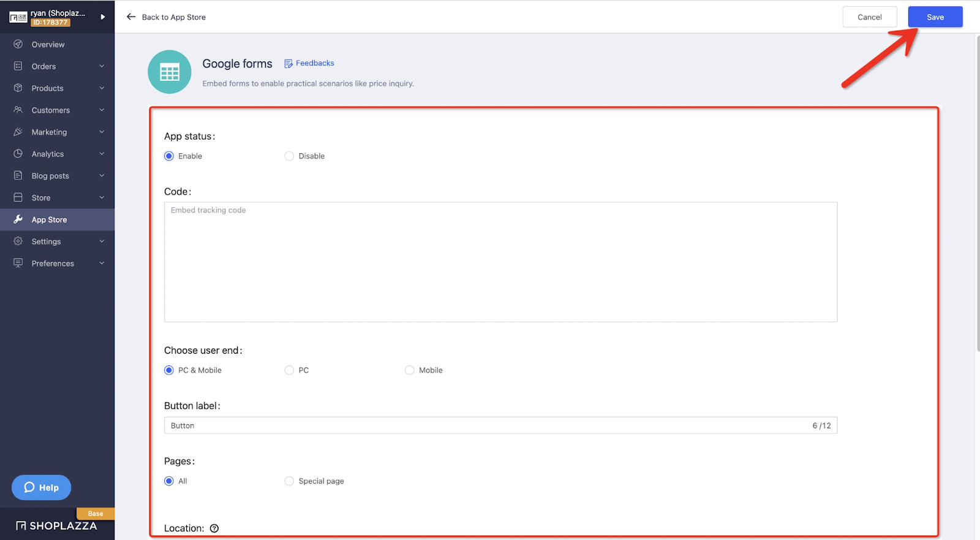Click the Cancel button
This screenshot has width=980, height=540.
tap(870, 17)
